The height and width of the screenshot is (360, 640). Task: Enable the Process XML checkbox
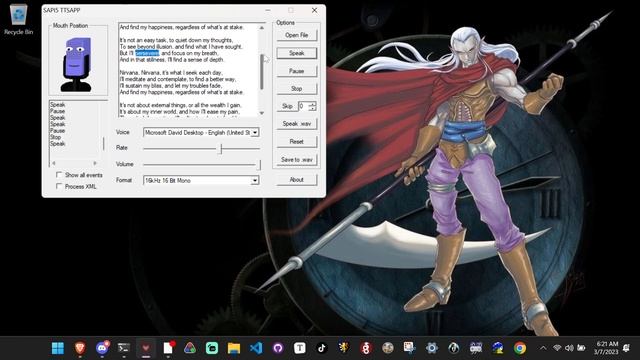click(59, 186)
